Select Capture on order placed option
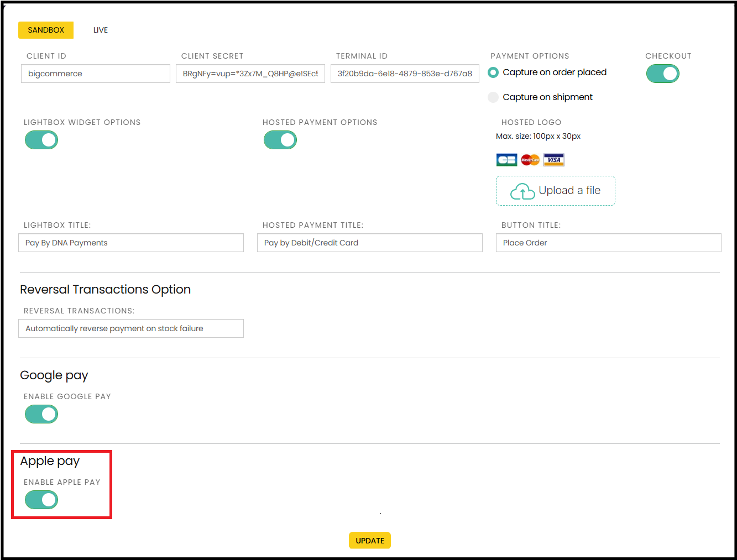737x560 pixels. (x=493, y=72)
